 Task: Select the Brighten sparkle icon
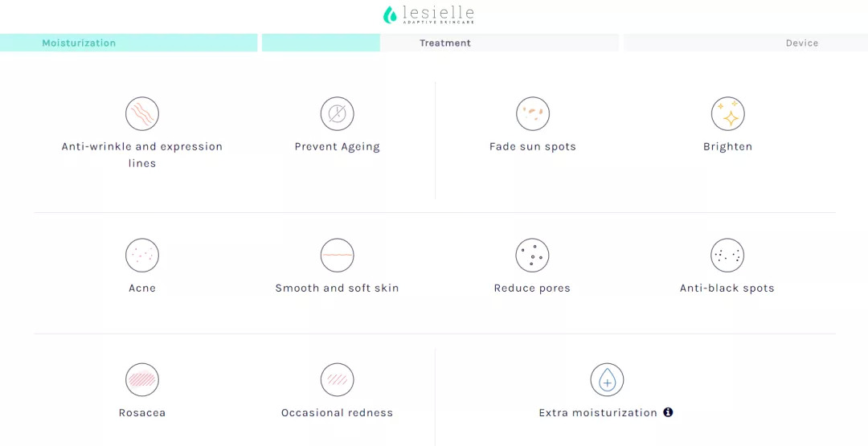point(728,114)
